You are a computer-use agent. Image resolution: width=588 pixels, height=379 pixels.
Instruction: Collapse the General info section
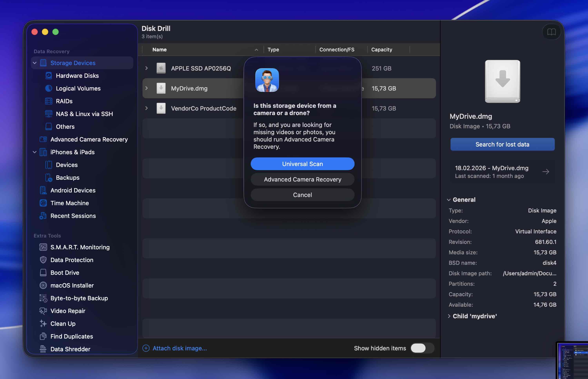pyautogui.click(x=449, y=200)
